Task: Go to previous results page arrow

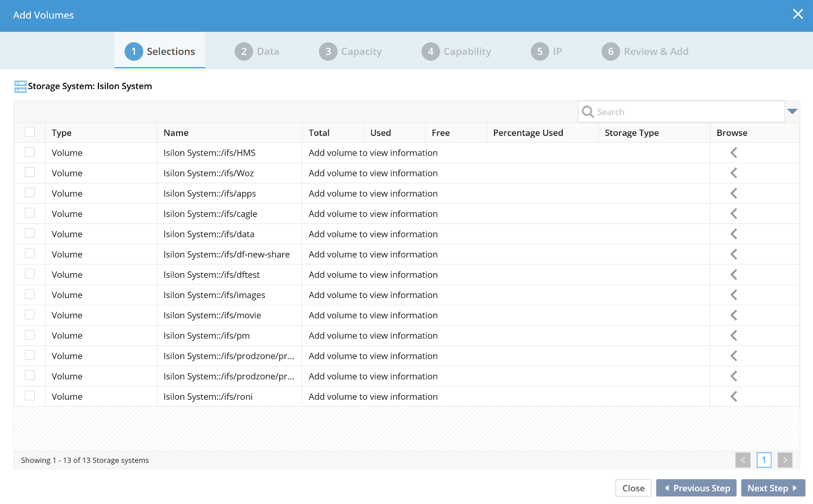Action: [x=743, y=460]
